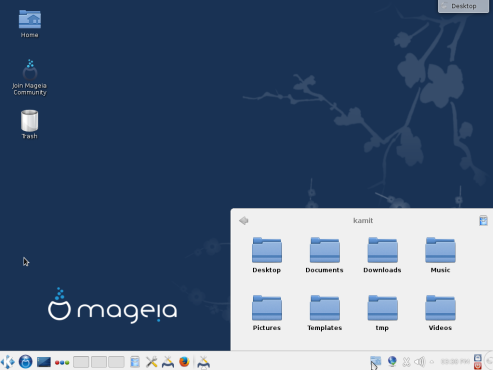Image resolution: width=493 pixels, height=370 pixels.
Task: Go back using the folder popup arrow
Action: coord(244,221)
